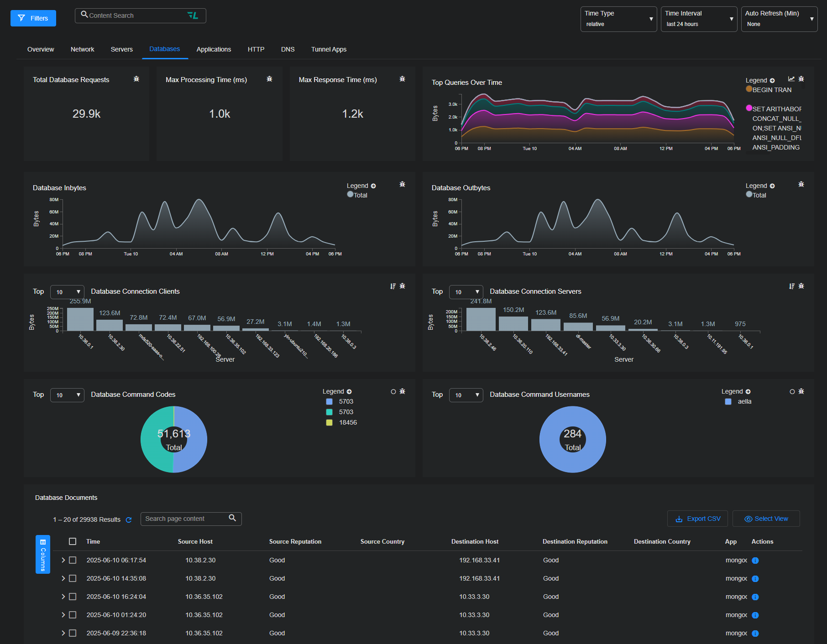Tick the checkbox for the 06:17:54 row
The width and height of the screenshot is (827, 644).
tap(73, 560)
